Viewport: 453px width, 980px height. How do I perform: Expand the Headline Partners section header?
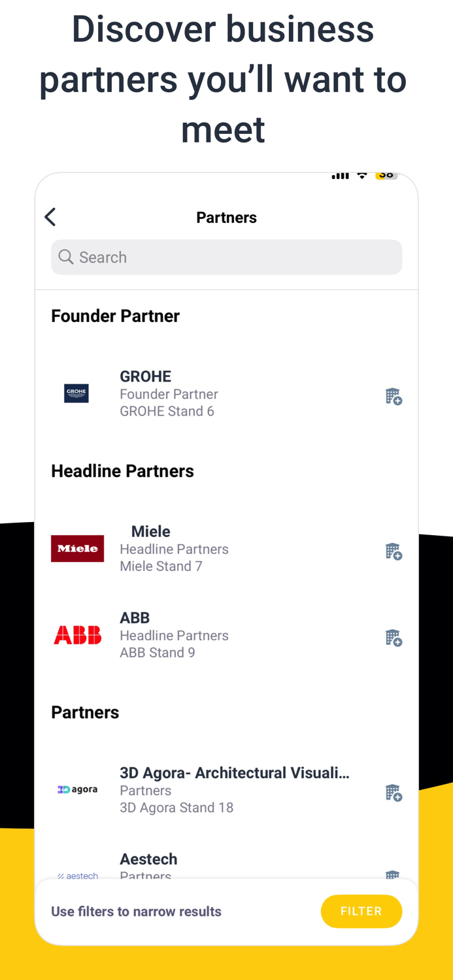coord(122,470)
